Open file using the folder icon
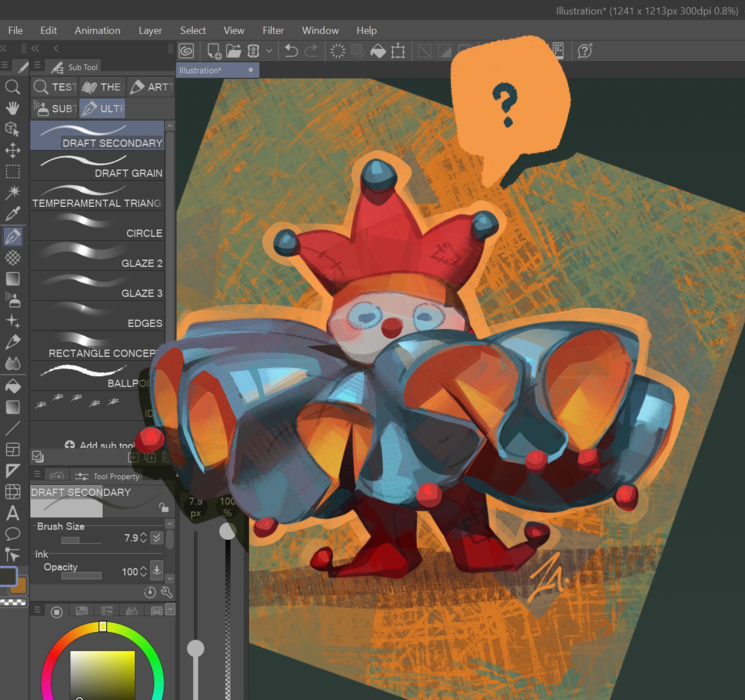745x700 pixels. click(x=234, y=51)
